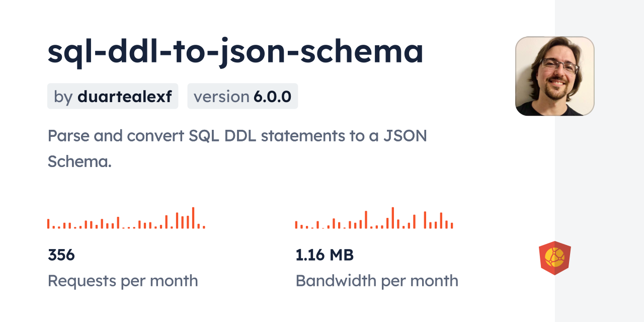644x322 pixels.
Task: Click the gray strip on the right edge
Action: 599,161
